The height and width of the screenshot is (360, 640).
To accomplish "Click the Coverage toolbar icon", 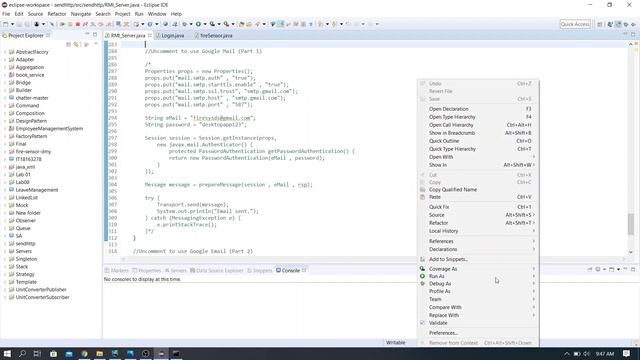I will (212, 24).
